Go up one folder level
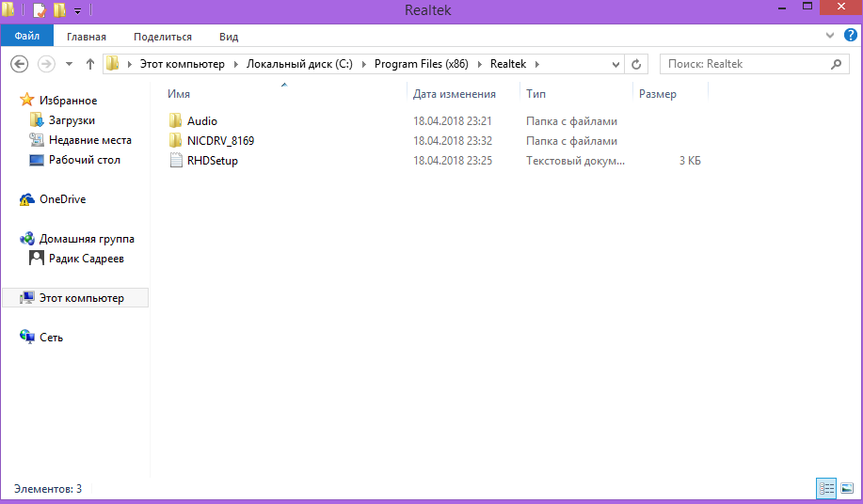This screenshot has width=863, height=504. [x=90, y=64]
